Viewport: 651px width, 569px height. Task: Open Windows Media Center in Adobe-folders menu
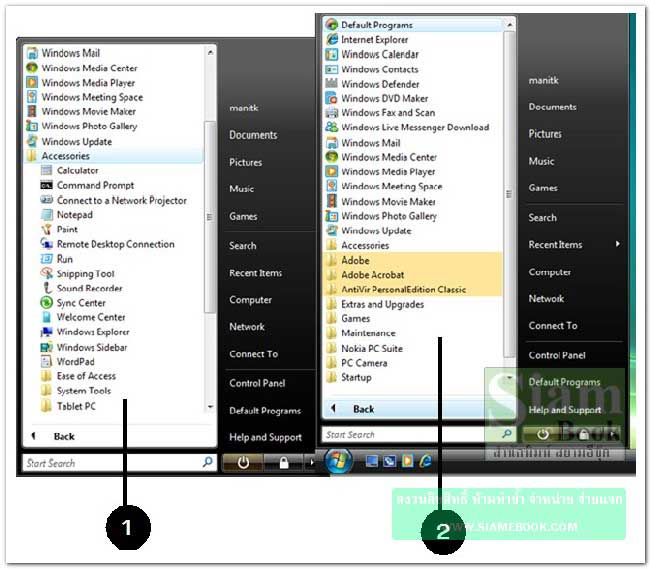click(x=381, y=157)
